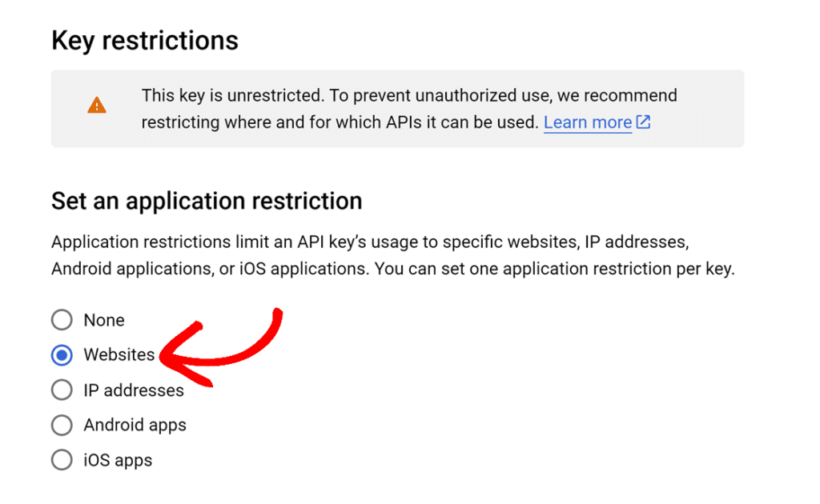Choose the IP addresses restriction option
Viewport: 820px width, 504px height.
pyautogui.click(x=62, y=390)
